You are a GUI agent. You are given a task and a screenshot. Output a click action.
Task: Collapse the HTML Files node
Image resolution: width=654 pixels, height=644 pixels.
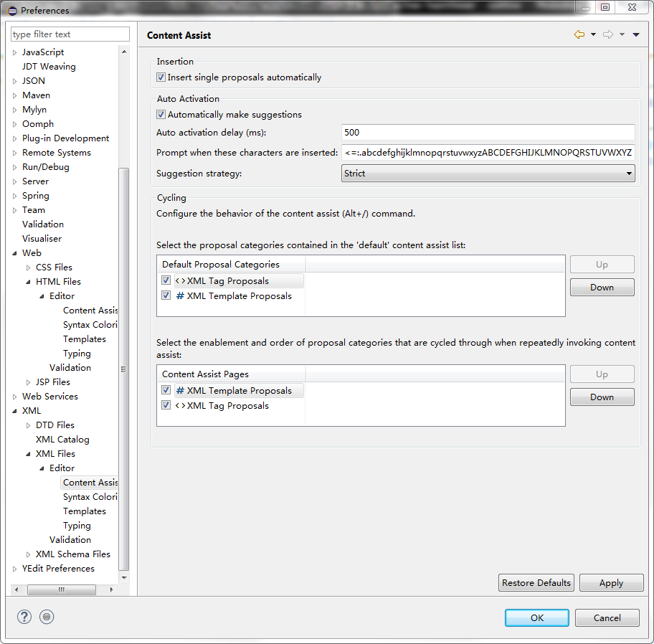28,282
